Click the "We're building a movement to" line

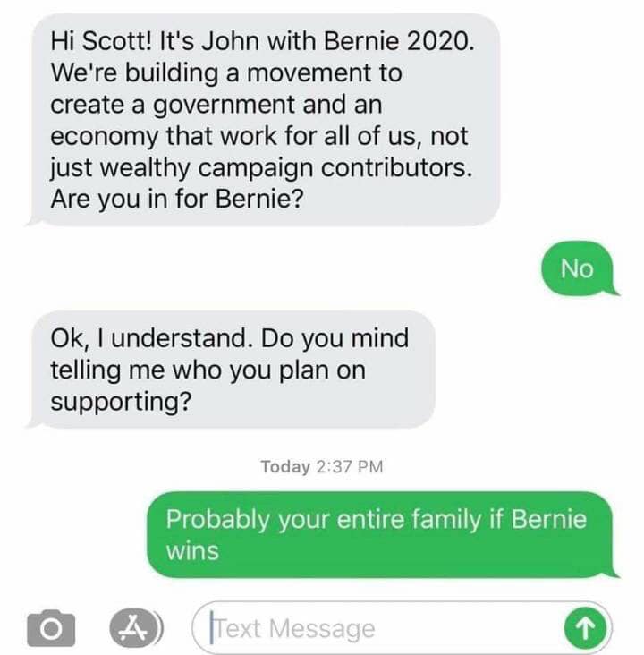pyautogui.click(x=226, y=73)
